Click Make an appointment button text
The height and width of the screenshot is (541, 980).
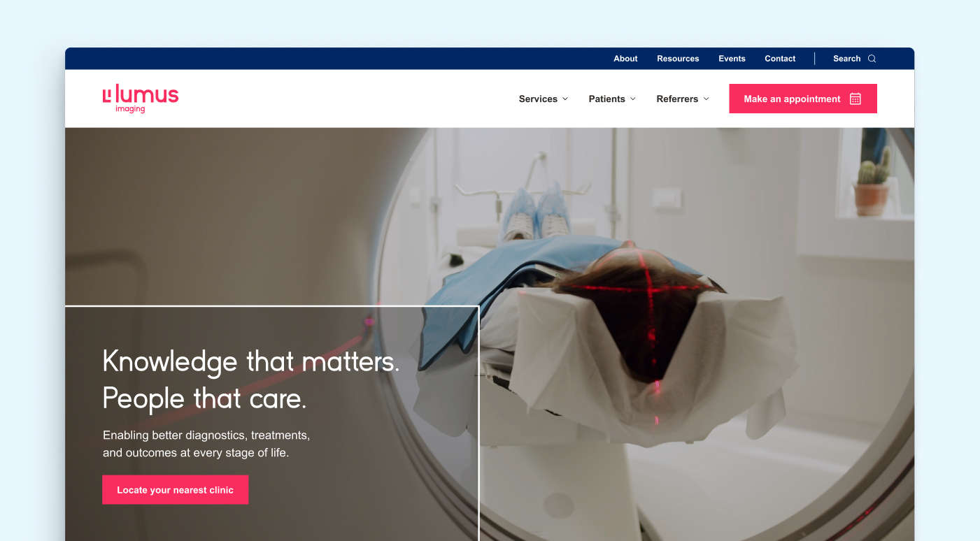(792, 99)
